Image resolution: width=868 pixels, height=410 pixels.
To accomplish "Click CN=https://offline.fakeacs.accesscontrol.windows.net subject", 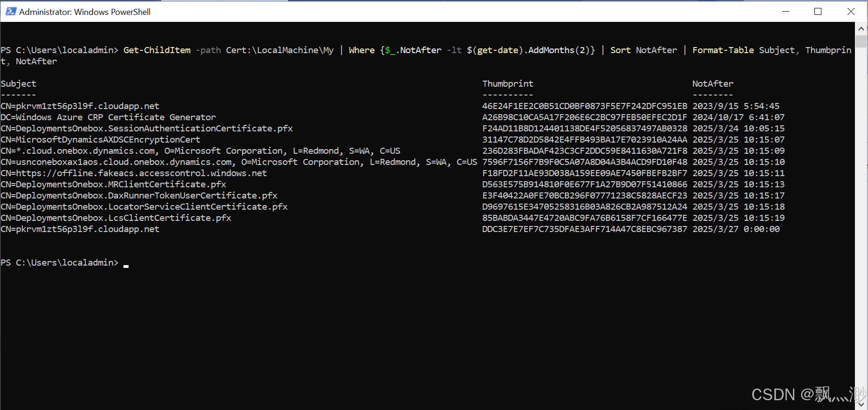I will [x=134, y=173].
